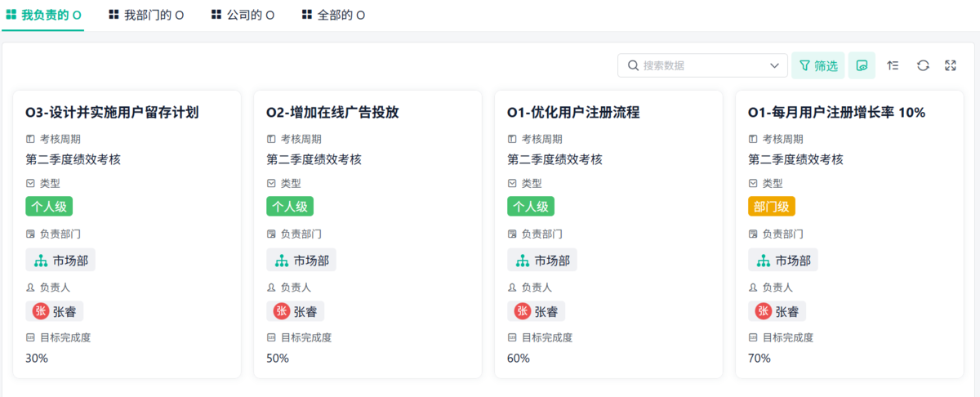This screenshot has height=397, width=980.
Task: Select the 全部的 O tab
Action: click(x=333, y=15)
